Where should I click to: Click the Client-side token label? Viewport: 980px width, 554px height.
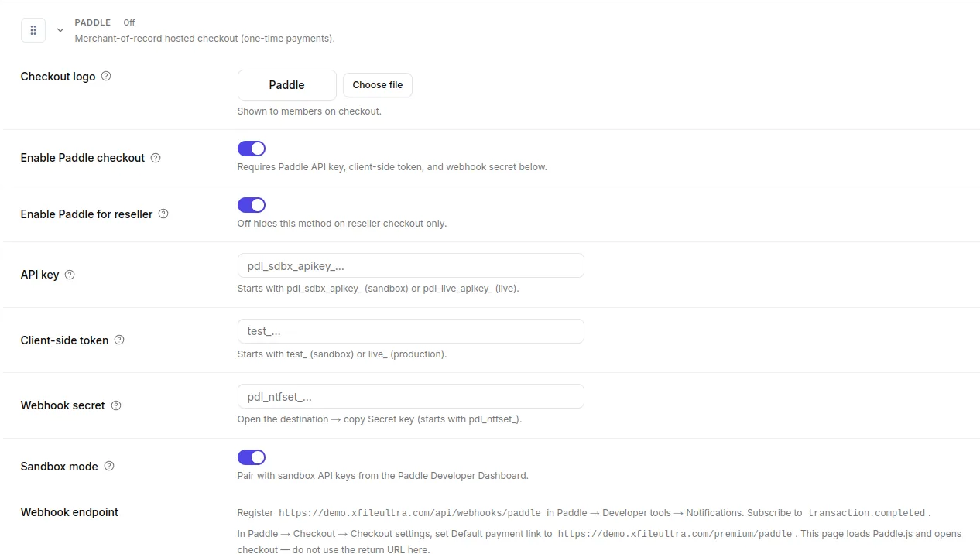(x=65, y=340)
